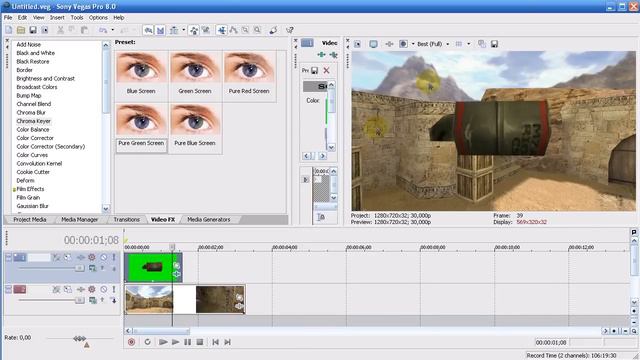Toggle Enable Snapping toolbar icon
Image resolution: width=640 pixels, height=360 pixels.
[x=149, y=30]
